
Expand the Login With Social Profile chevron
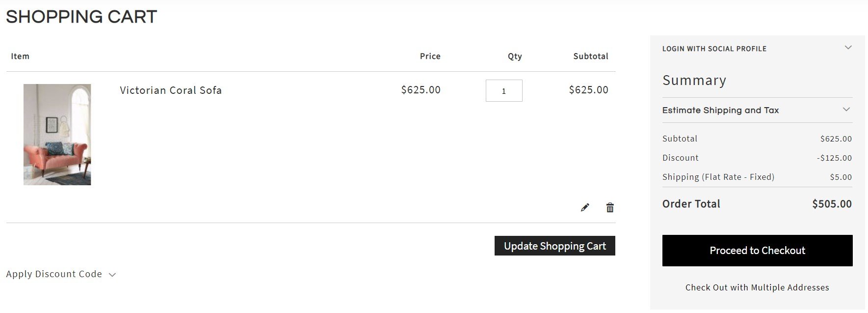(x=848, y=48)
